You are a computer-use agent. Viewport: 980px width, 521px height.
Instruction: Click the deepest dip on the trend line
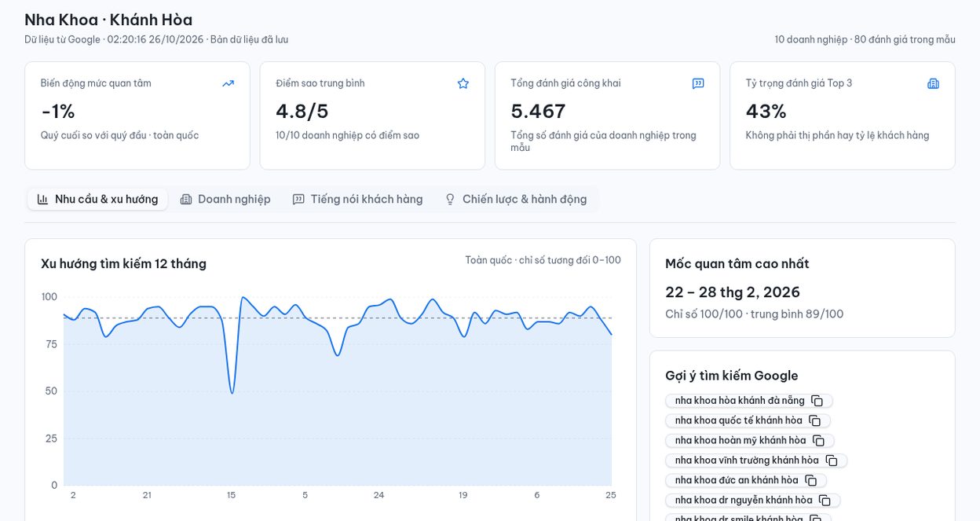point(232,392)
